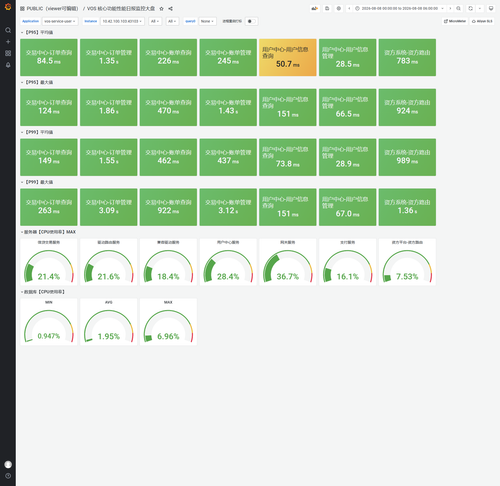Save the dashboard with save icon

pyautogui.click(x=327, y=8)
